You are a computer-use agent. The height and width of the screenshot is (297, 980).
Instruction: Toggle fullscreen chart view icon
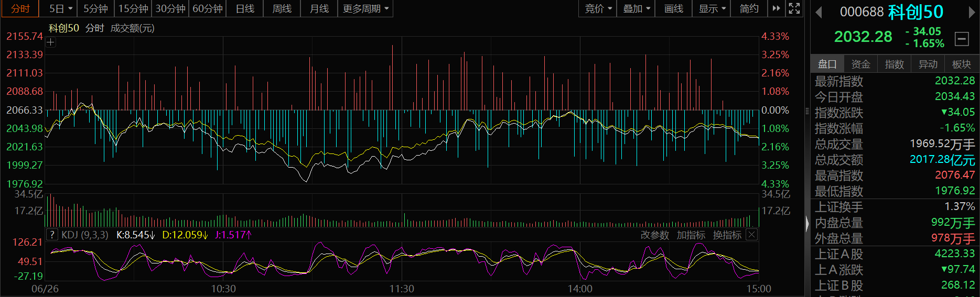794,8
